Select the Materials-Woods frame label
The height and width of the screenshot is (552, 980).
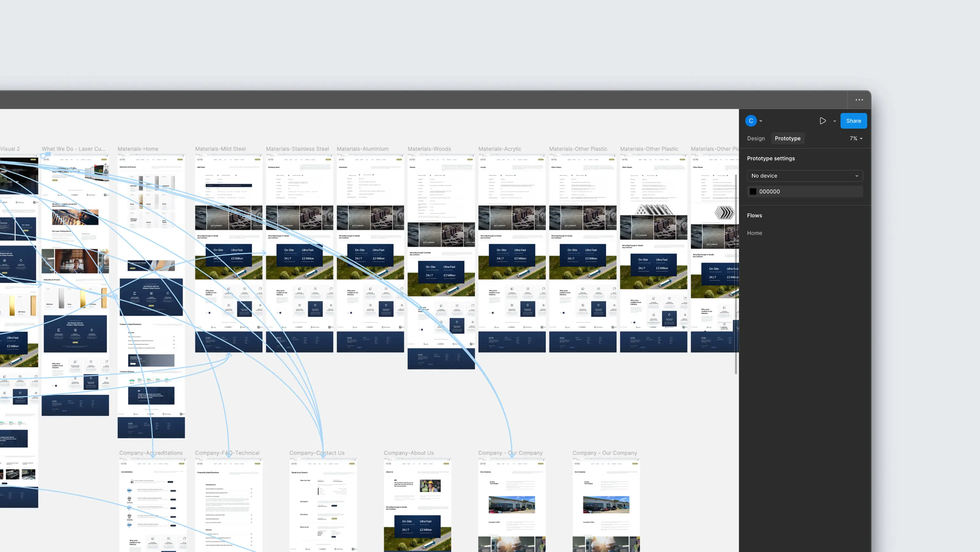(429, 149)
